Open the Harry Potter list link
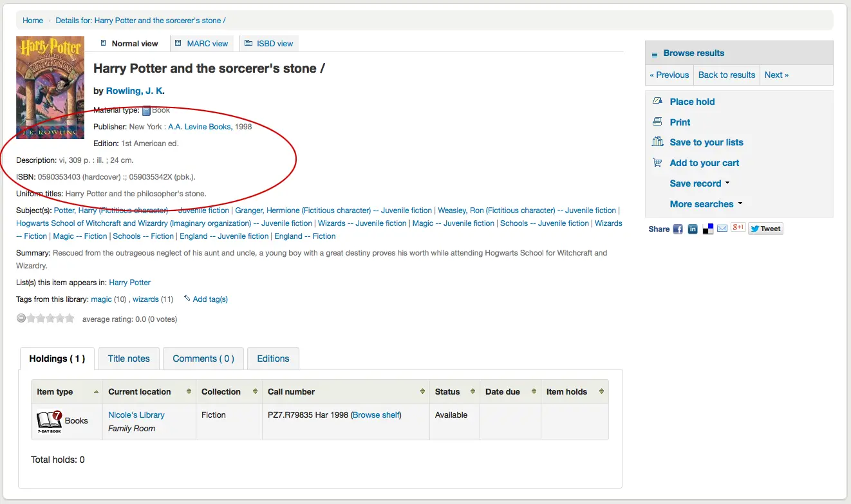 coord(130,283)
